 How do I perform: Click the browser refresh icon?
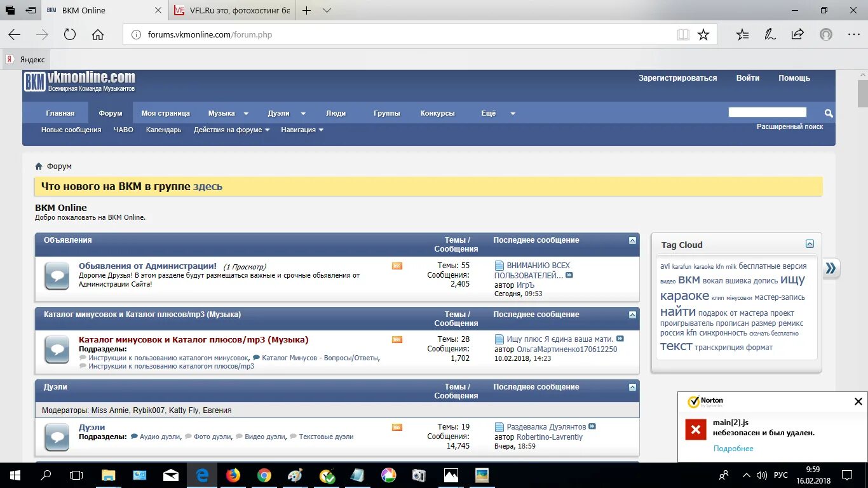coord(70,35)
